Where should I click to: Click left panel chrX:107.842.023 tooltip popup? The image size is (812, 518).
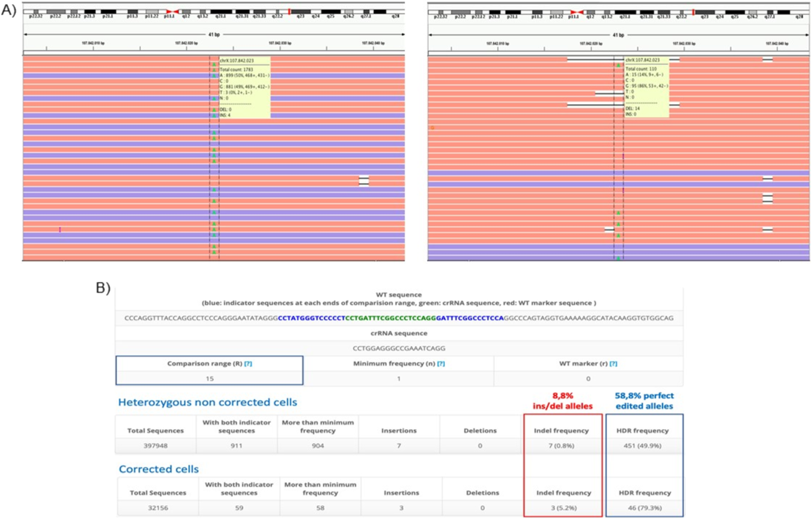click(245, 87)
